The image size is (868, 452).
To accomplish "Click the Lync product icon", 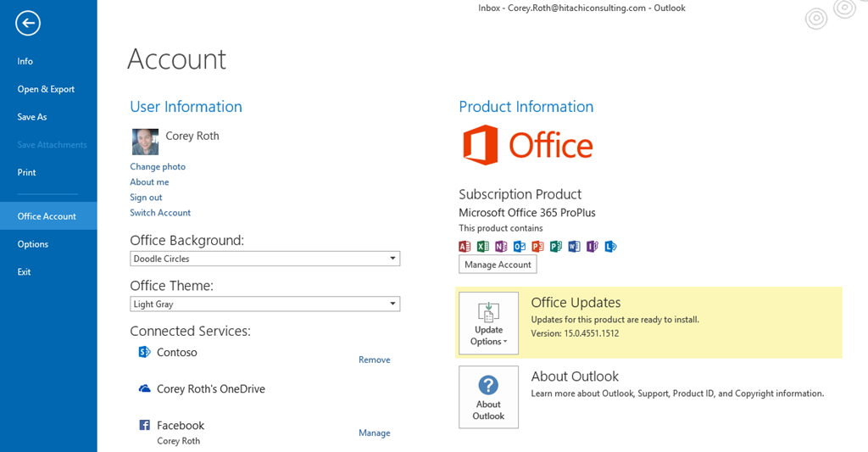I will click(610, 247).
